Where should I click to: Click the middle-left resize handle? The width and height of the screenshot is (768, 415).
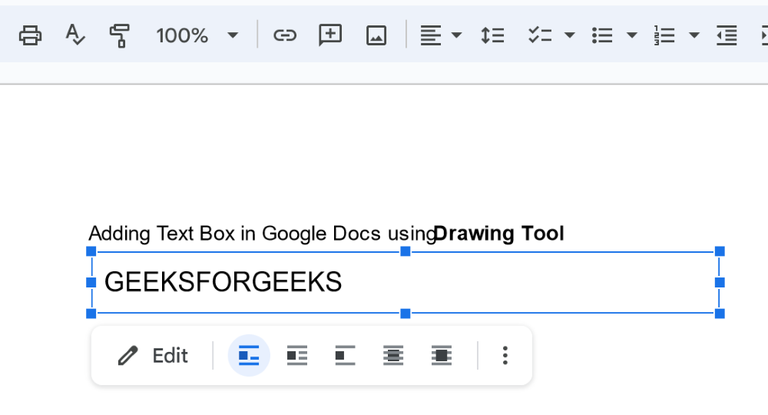(x=91, y=282)
